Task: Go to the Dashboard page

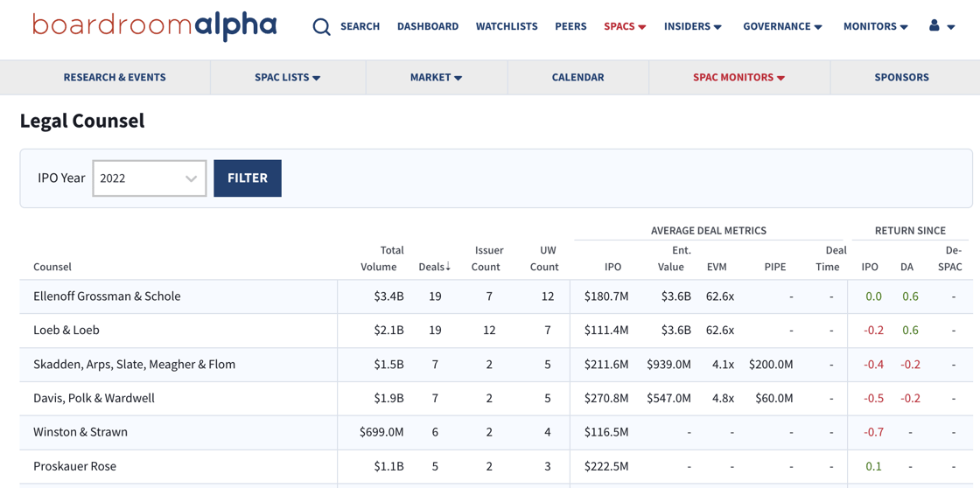Action: (x=427, y=26)
